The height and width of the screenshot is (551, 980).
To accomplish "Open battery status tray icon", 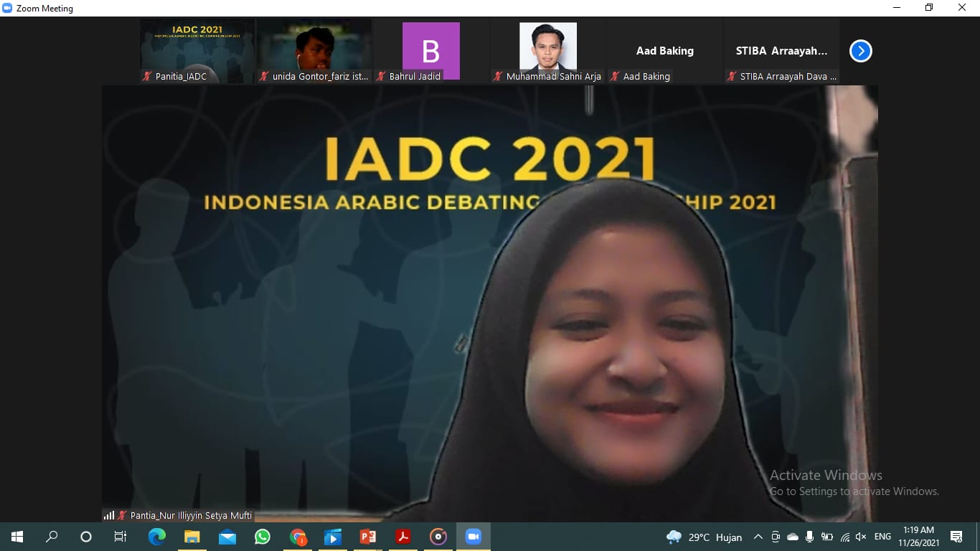I will [827, 537].
